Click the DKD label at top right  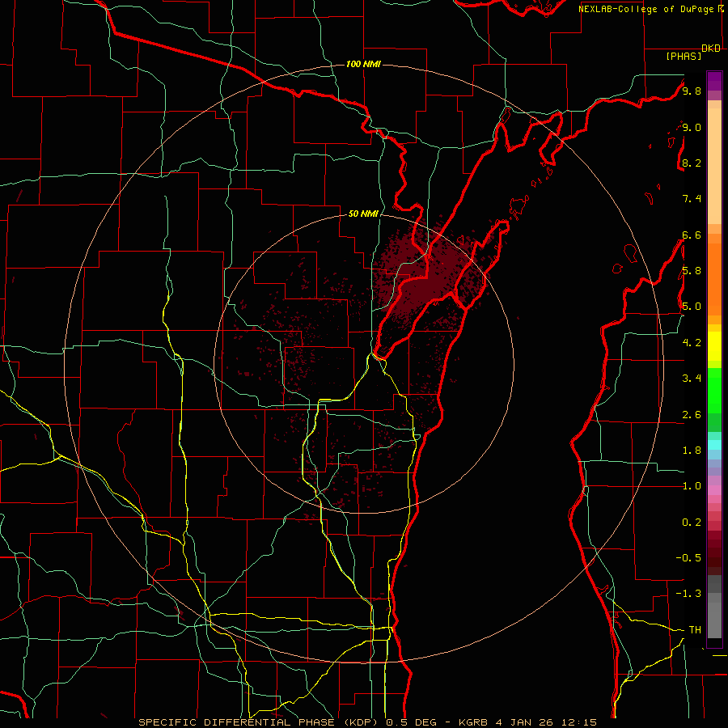(711, 49)
